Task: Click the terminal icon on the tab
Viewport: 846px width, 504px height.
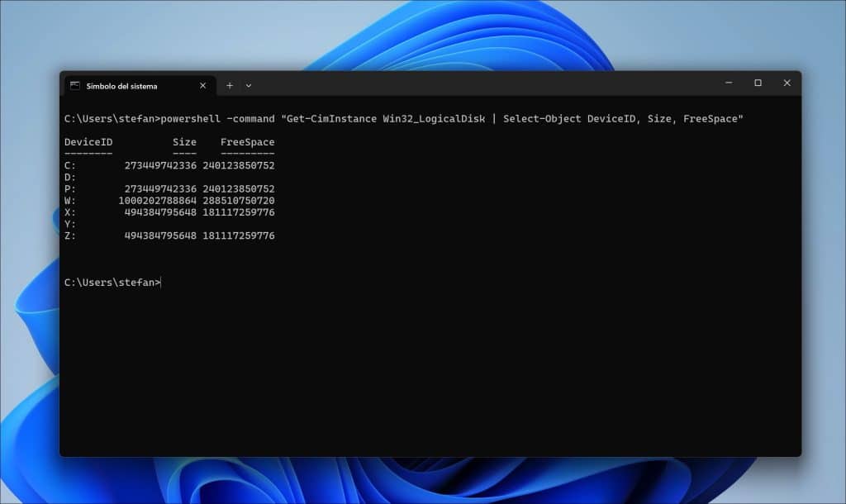Action: pos(75,86)
